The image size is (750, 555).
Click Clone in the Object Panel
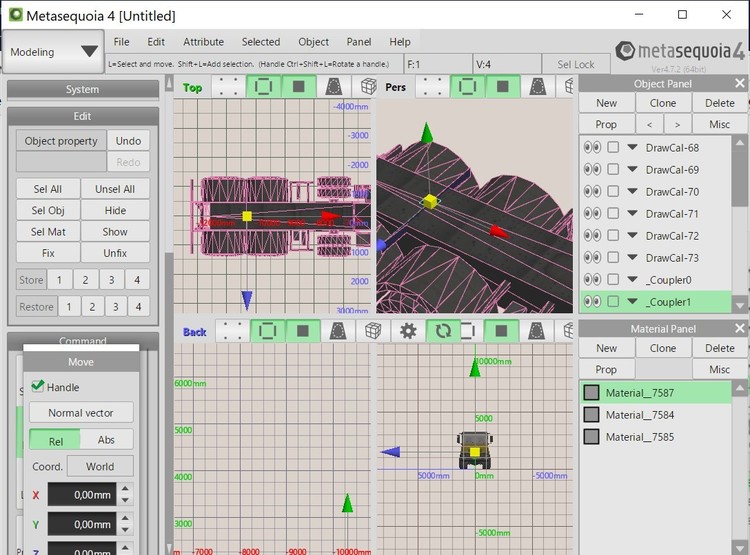click(x=662, y=103)
